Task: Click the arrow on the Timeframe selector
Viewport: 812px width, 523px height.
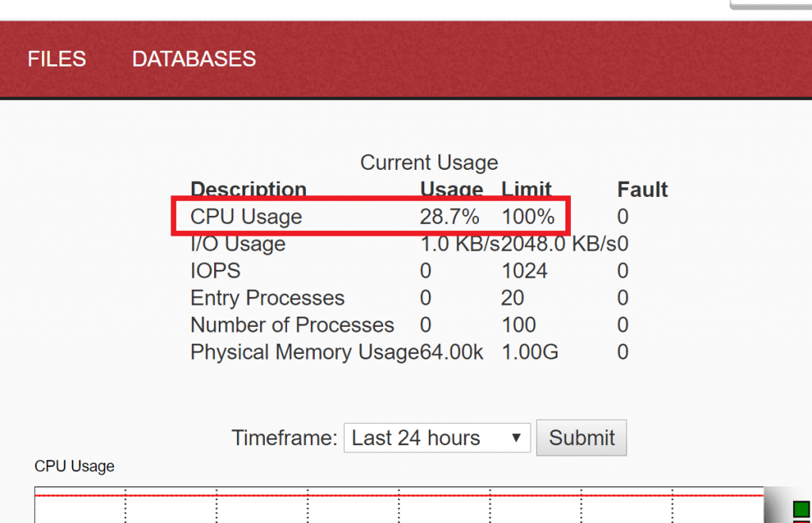Action: click(x=519, y=437)
